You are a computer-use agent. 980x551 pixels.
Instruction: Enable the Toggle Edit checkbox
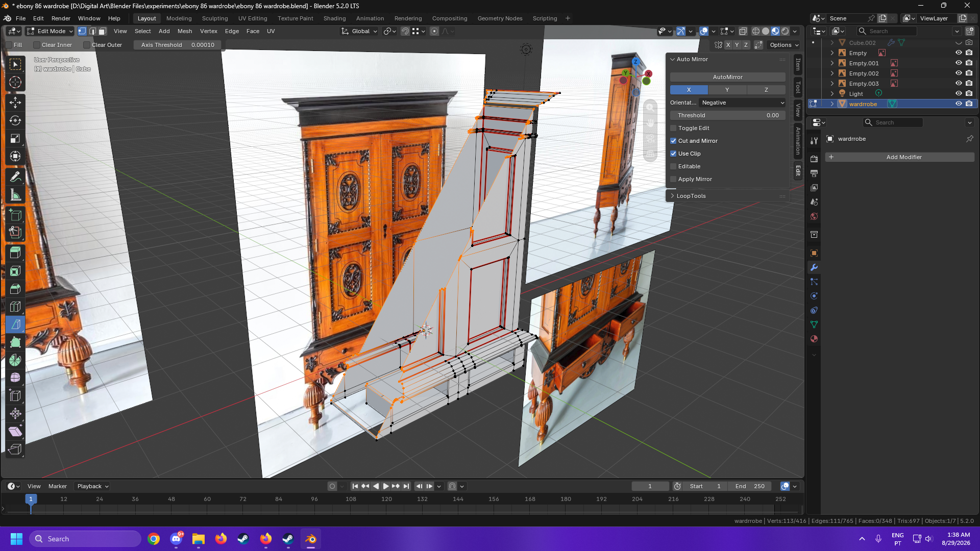point(673,128)
